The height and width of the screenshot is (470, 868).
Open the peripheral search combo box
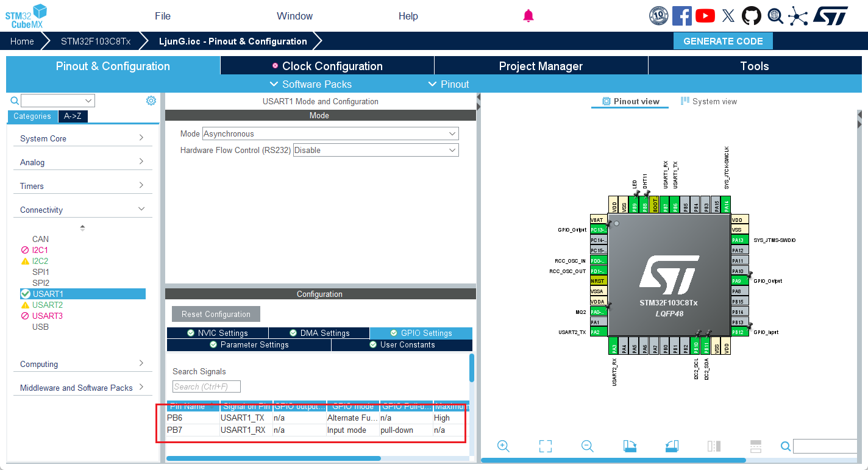58,101
